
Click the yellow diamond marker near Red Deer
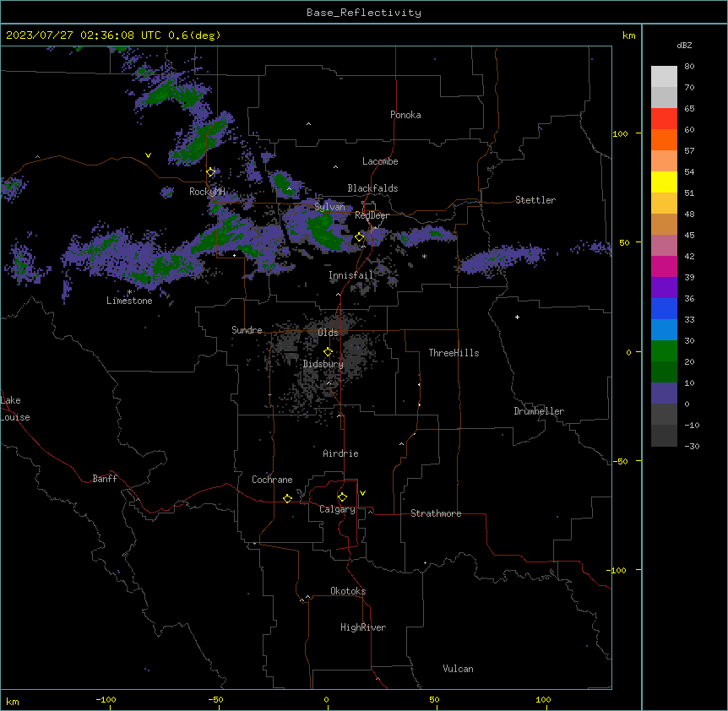359,236
